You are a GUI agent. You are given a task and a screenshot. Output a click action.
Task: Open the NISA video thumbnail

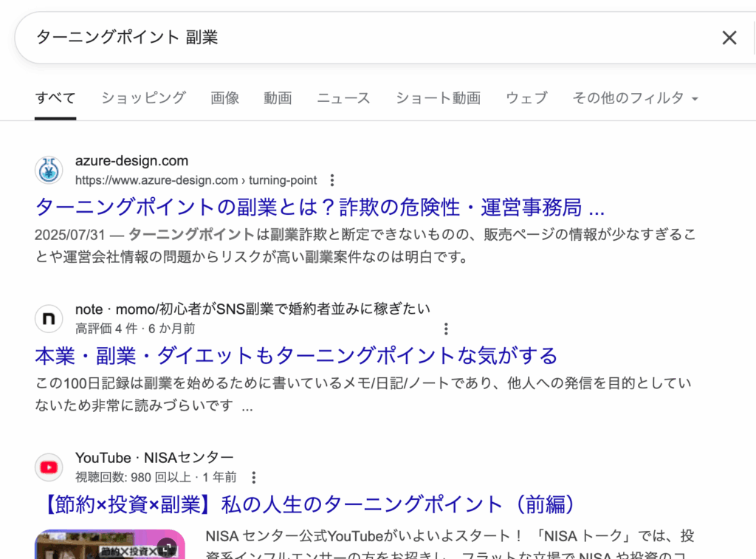point(110,544)
